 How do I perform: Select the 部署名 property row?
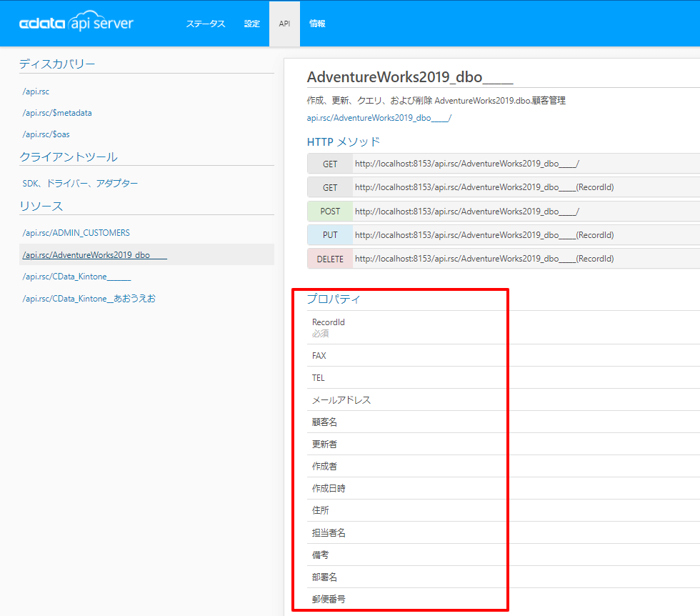[503, 577]
